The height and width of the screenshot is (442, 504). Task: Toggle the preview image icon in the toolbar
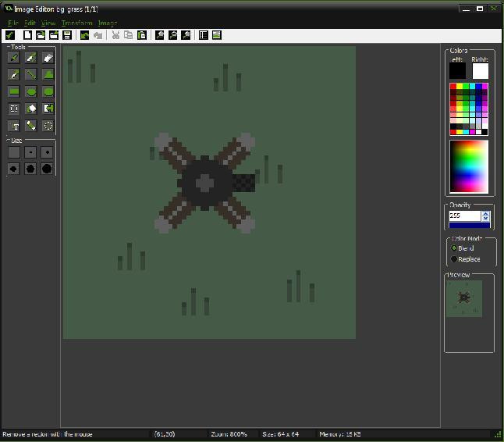pyautogui.click(x=217, y=35)
